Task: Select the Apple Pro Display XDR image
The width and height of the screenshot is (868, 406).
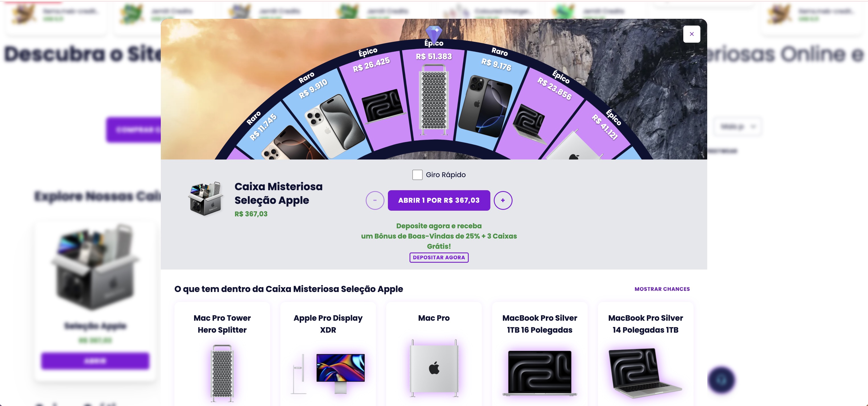Action: [328, 373]
